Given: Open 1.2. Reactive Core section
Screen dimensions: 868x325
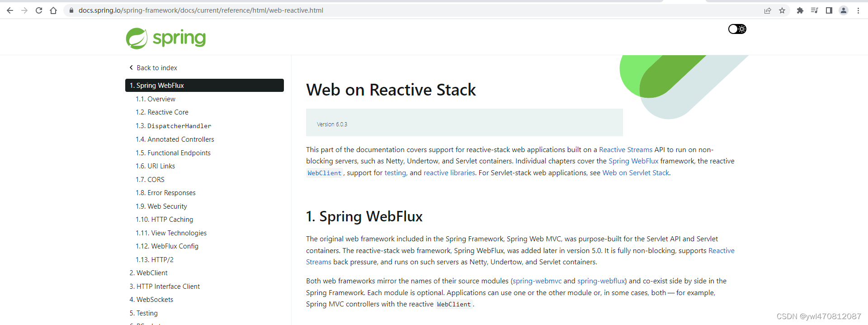Looking at the screenshot, I should click(x=162, y=112).
